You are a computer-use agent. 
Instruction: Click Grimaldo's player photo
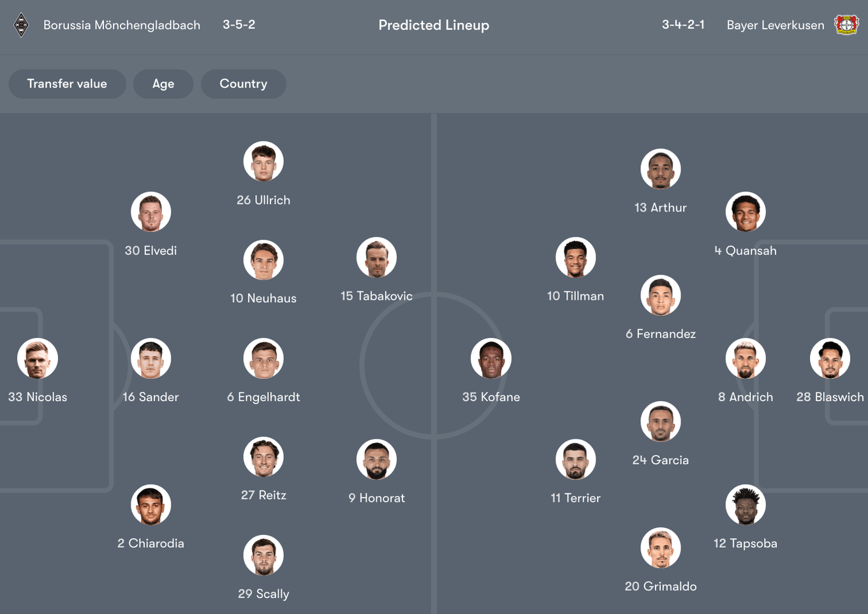(x=661, y=547)
